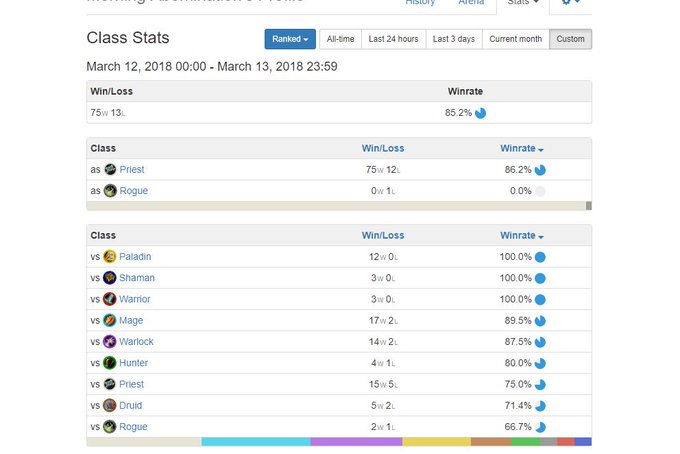Open the Mage opponent link

point(131,320)
